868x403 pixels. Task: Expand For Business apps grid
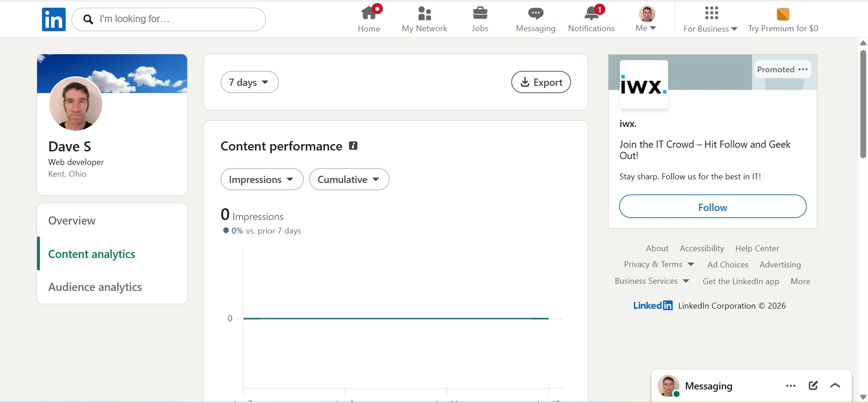[x=711, y=19]
